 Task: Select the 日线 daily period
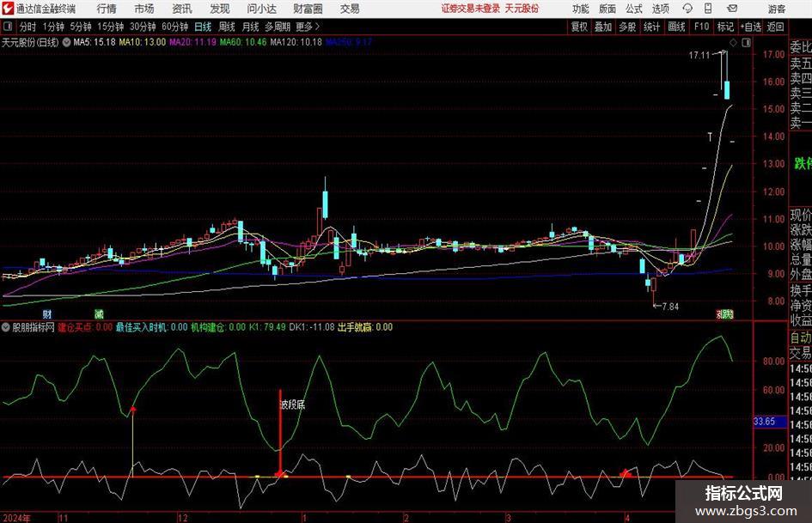[203, 27]
